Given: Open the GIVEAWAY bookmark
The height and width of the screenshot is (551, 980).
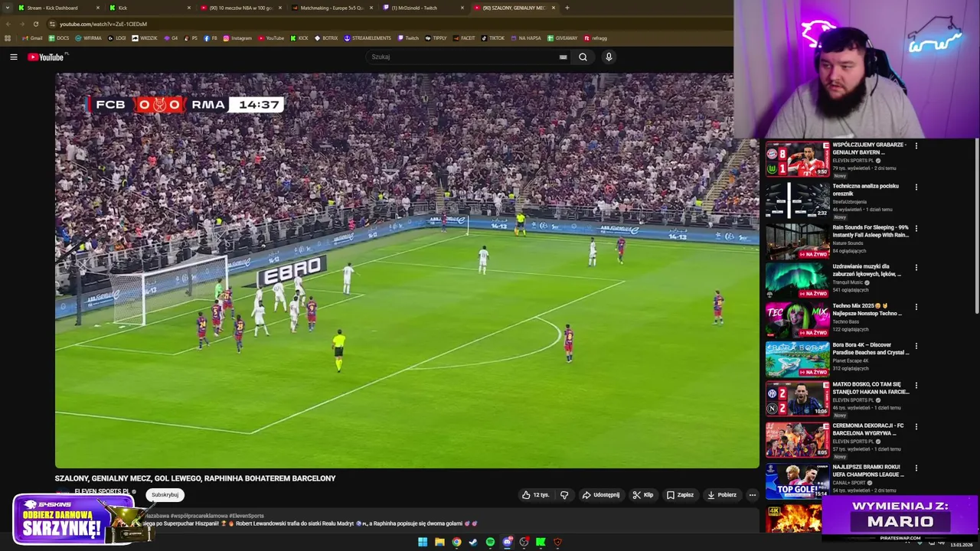Looking at the screenshot, I should 563,38.
